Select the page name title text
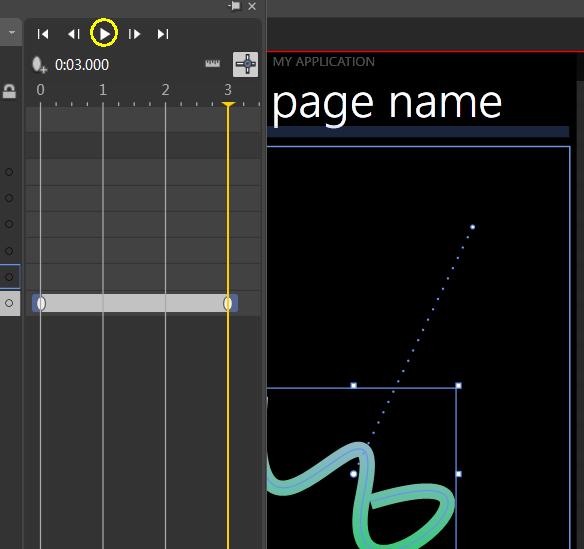584x549 pixels. point(387,105)
